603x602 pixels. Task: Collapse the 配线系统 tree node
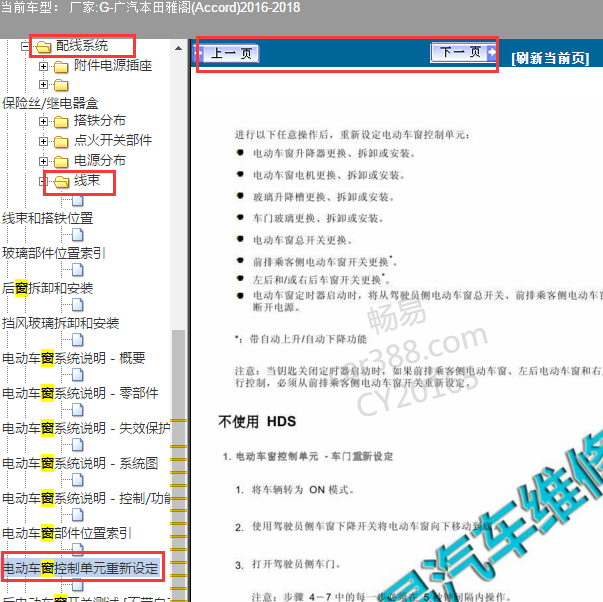tap(25, 47)
